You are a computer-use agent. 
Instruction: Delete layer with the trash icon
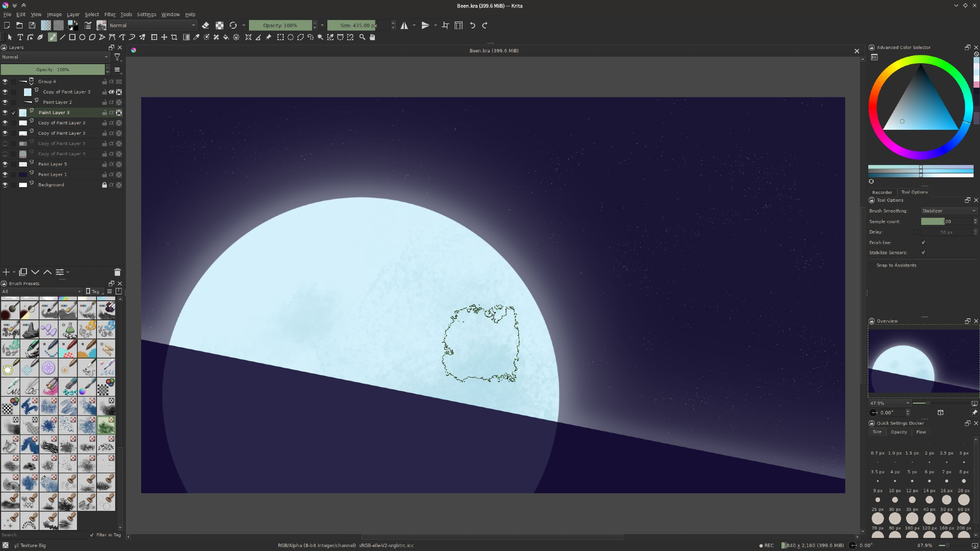pyautogui.click(x=117, y=272)
